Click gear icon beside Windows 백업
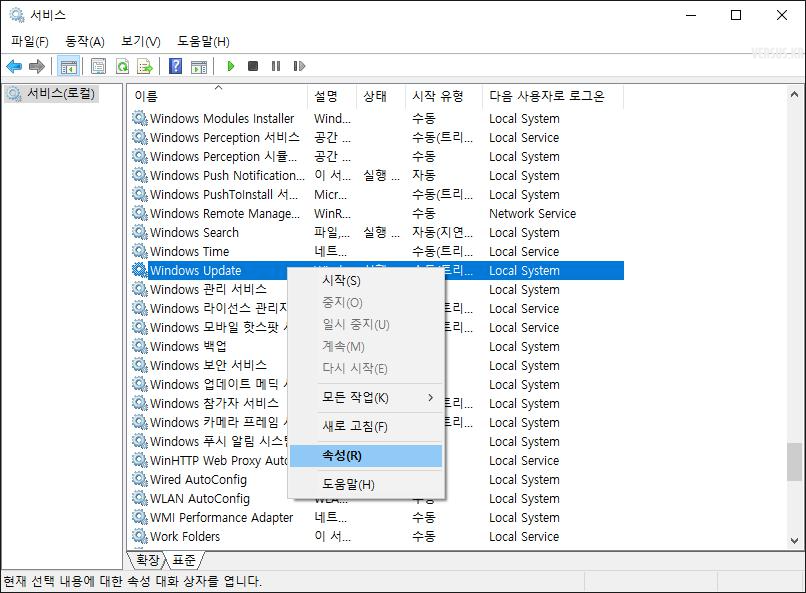The width and height of the screenshot is (806, 593). point(140,346)
